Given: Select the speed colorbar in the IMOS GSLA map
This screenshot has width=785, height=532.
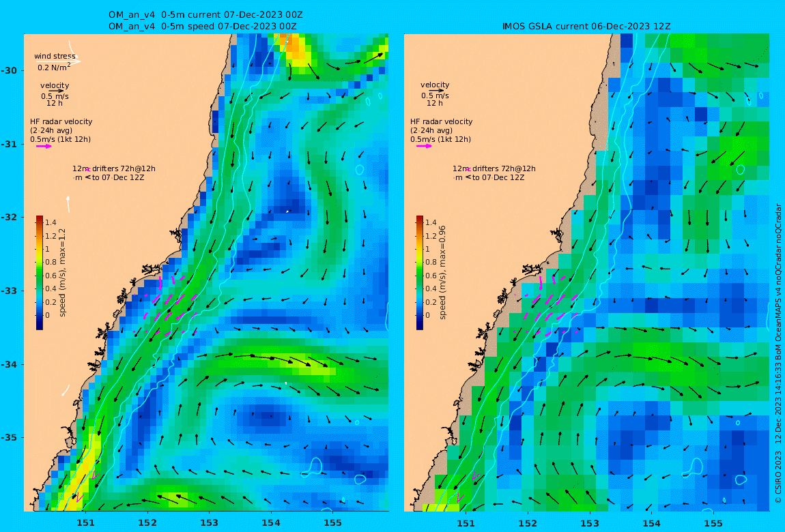Looking at the screenshot, I should (x=420, y=273).
